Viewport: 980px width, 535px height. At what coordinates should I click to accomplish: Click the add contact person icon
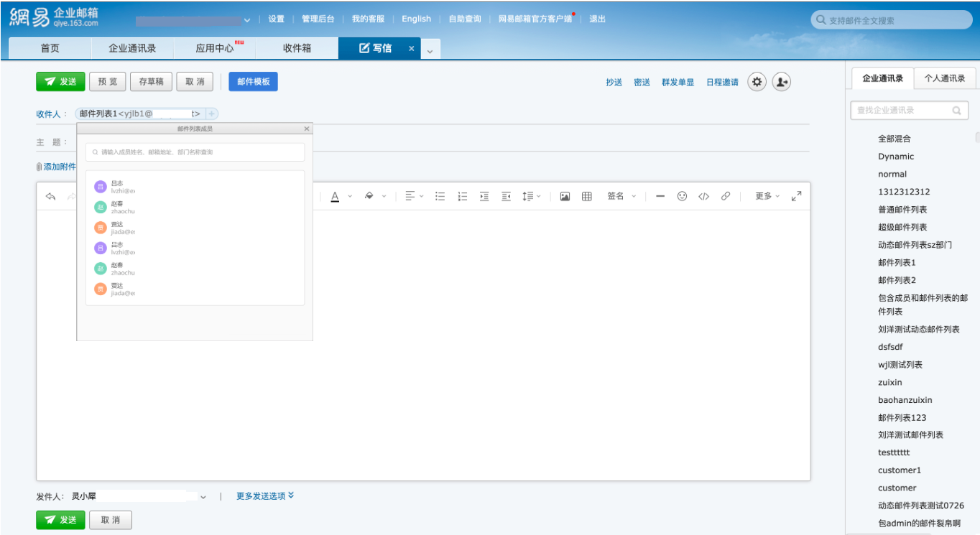[781, 82]
